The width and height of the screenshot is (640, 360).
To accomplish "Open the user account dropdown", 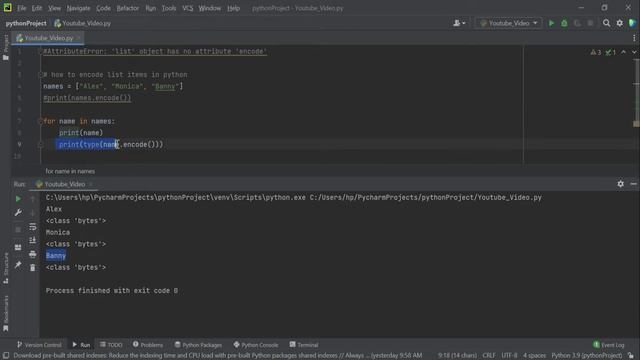I will click(459, 23).
